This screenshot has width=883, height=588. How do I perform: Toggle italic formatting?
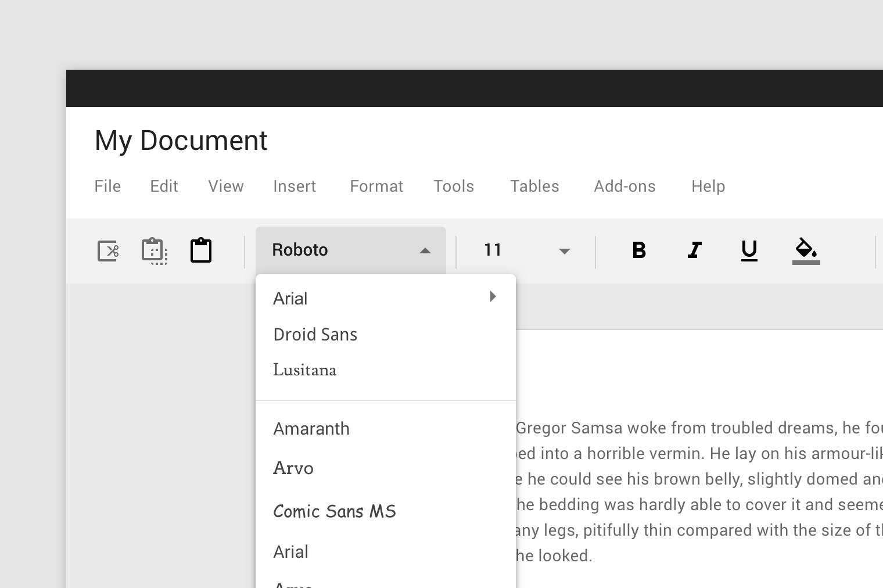[694, 250]
